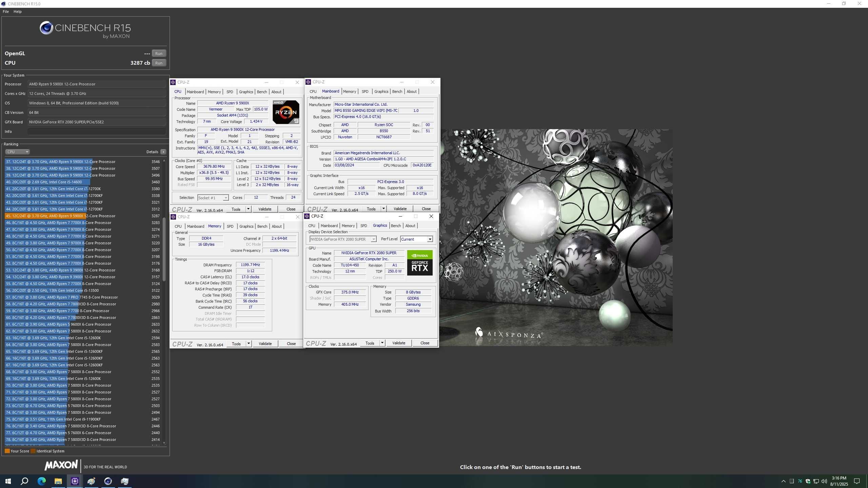
Task: Click the CPU-Z Graphics window title icon
Action: [307, 216]
